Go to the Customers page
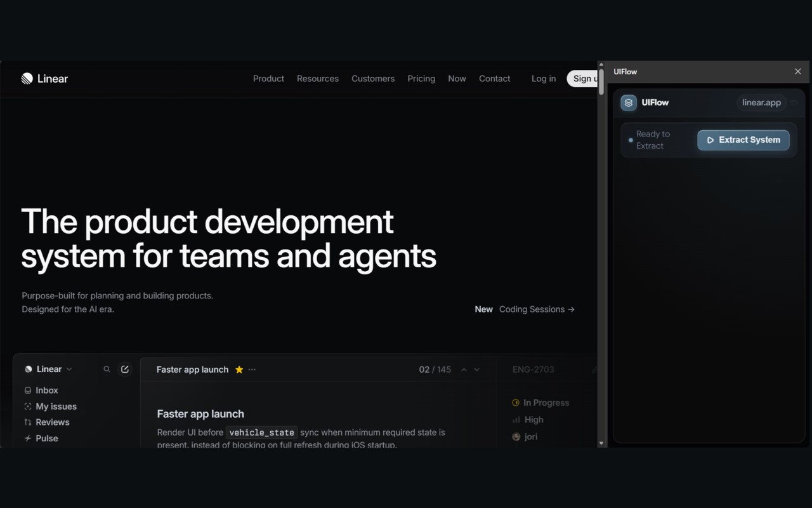Screen dimensions: 812x508 point(373,79)
